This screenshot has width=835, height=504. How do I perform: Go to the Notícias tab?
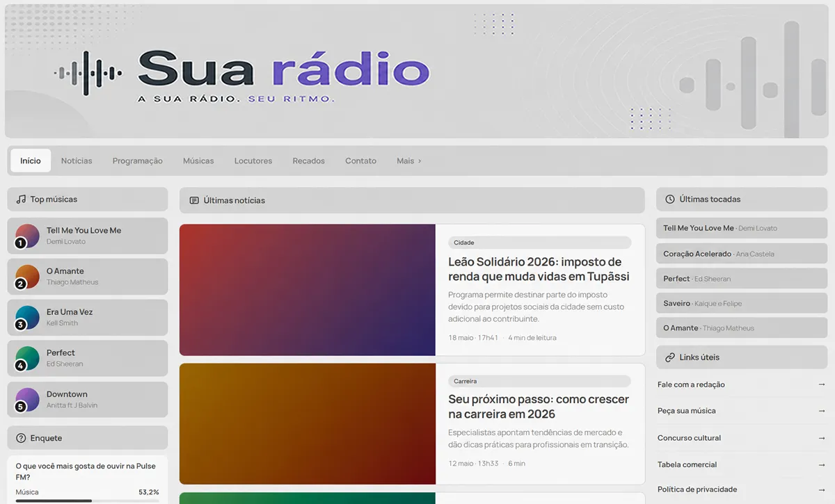(77, 161)
